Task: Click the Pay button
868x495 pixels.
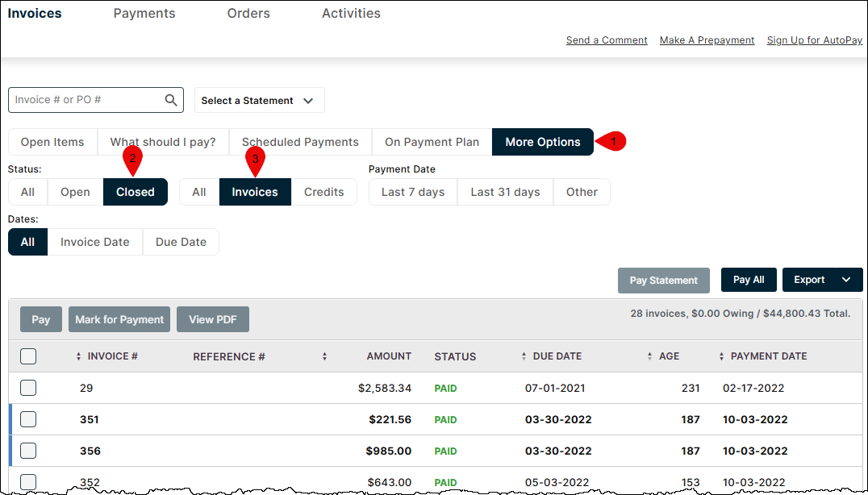Action: (41, 320)
